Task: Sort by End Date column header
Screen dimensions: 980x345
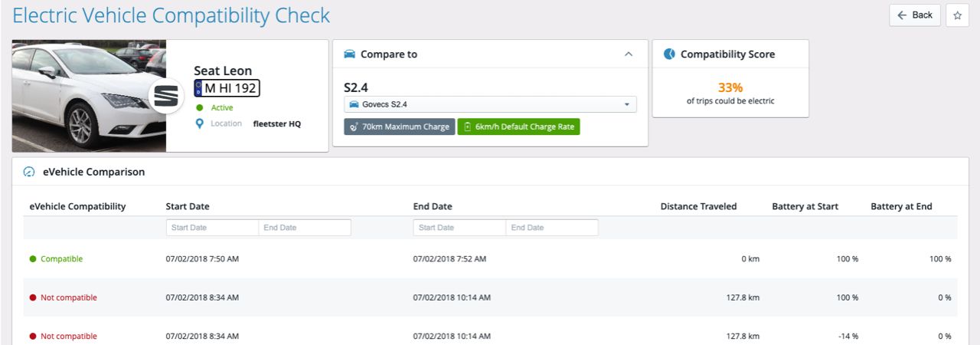Action: point(433,206)
